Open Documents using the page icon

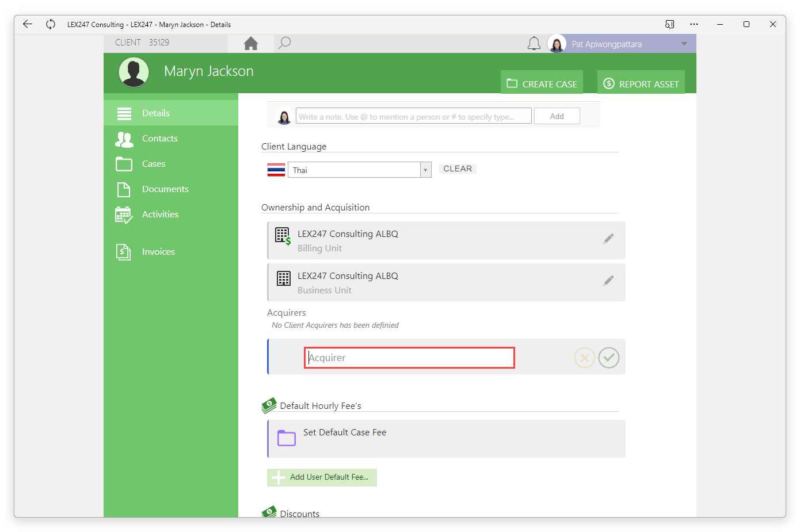[x=124, y=189]
